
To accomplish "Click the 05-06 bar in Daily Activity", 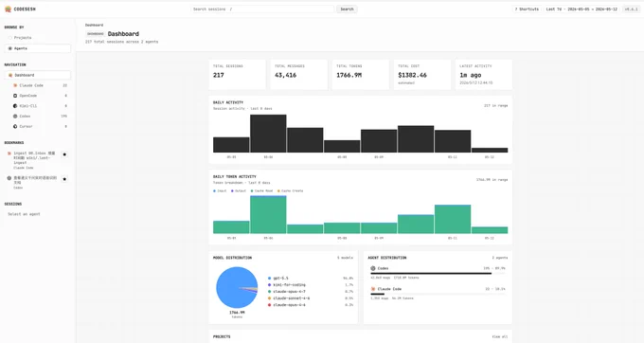I will click(268, 134).
